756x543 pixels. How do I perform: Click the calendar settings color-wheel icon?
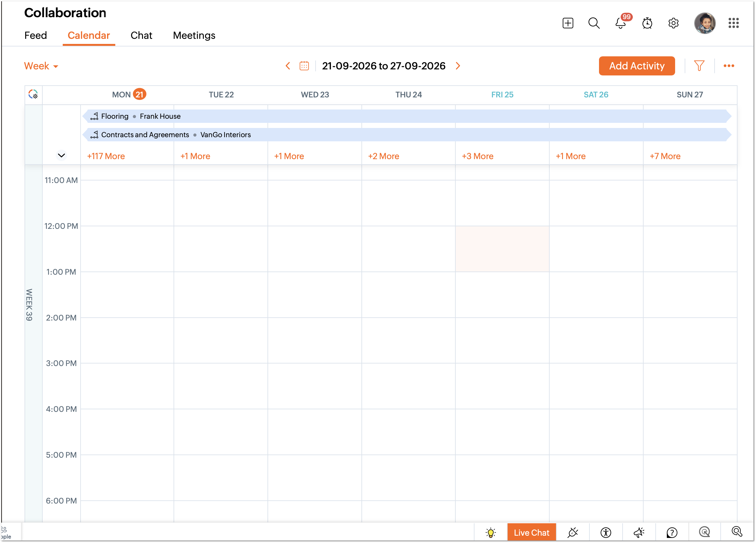point(33,94)
